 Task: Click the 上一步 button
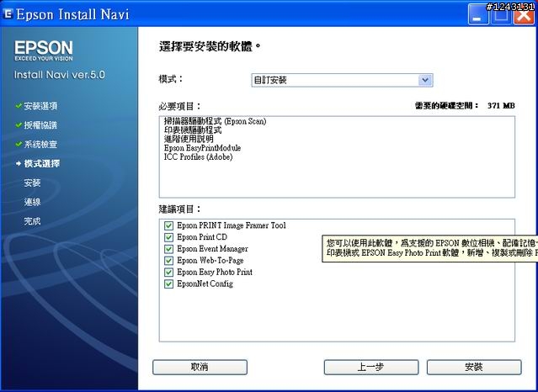pos(371,368)
